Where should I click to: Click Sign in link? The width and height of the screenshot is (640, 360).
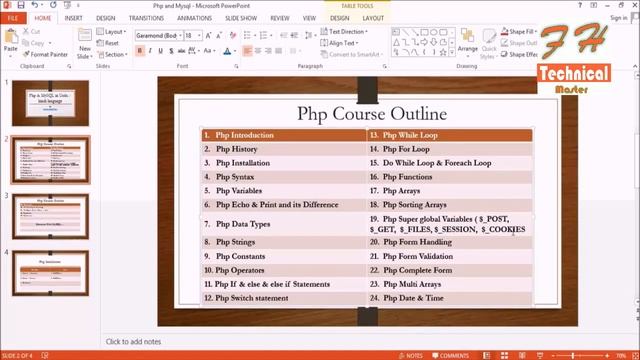[619, 18]
